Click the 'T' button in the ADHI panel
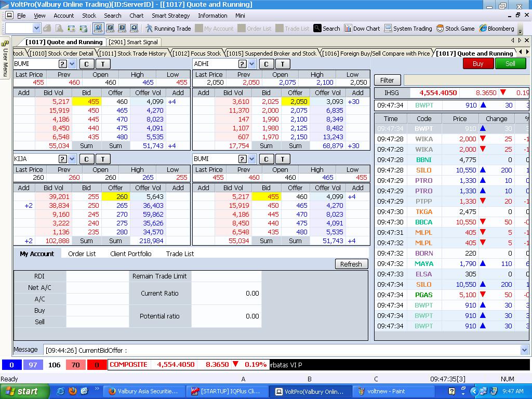The height and width of the screenshot is (399, 532). coord(283,64)
